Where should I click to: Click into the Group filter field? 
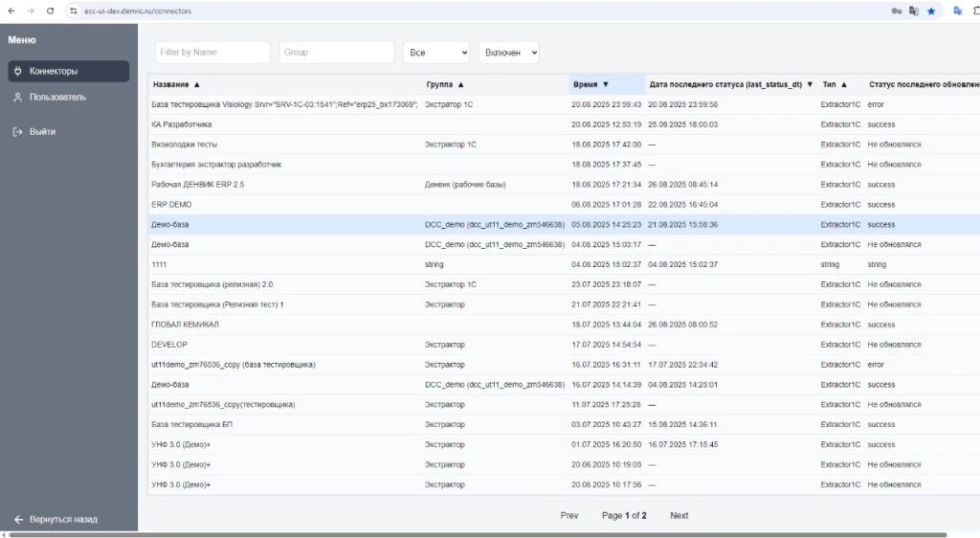(336, 53)
